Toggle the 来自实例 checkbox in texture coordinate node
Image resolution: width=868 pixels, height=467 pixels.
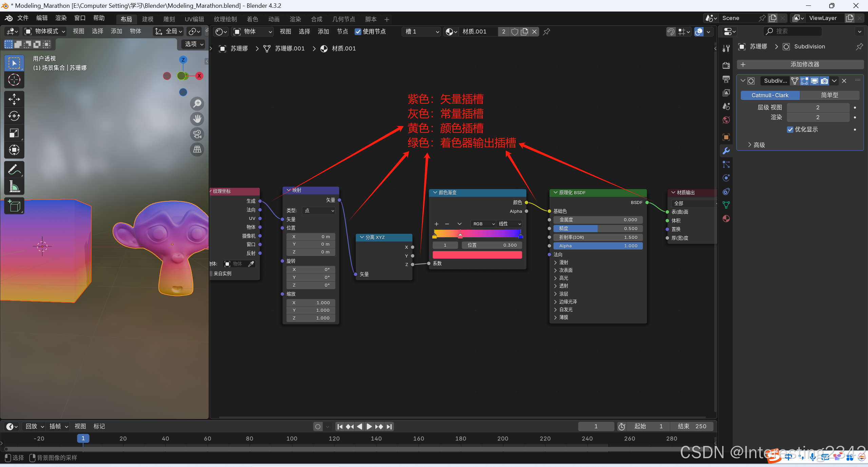pyautogui.click(x=211, y=273)
